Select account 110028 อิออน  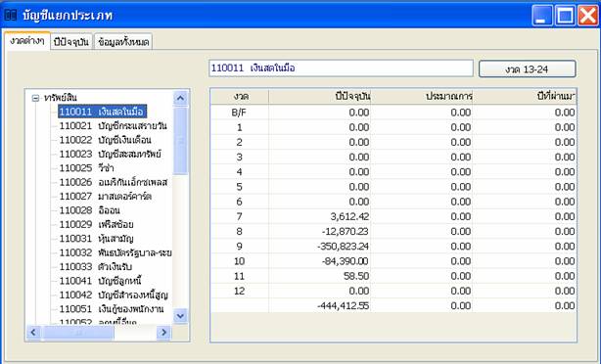tap(90, 210)
